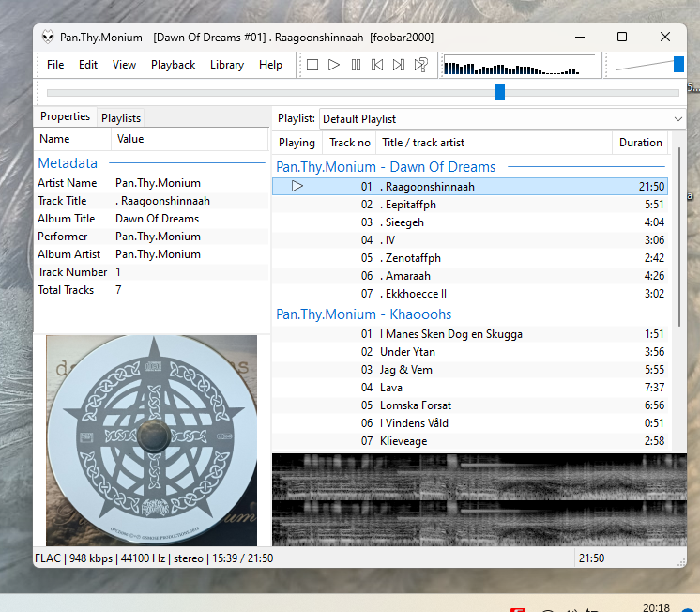Click the Album Title property row
Viewport: 700px width, 612px height.
tap(152, 219)
